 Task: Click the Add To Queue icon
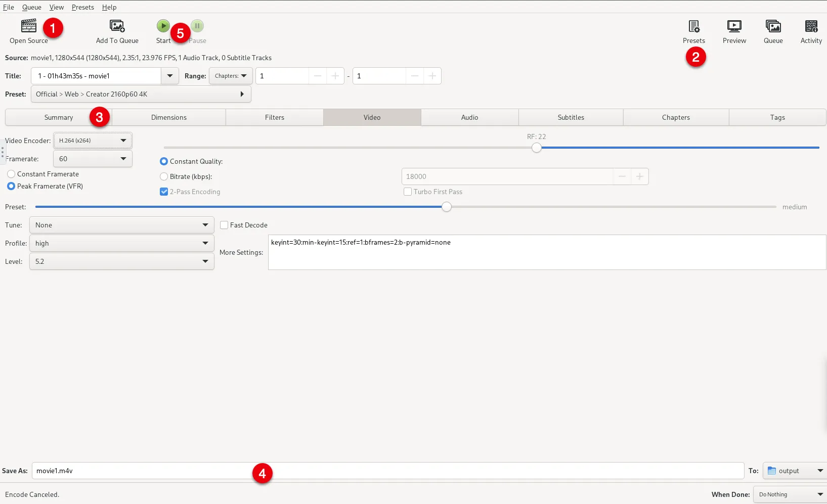pos(117,26)
